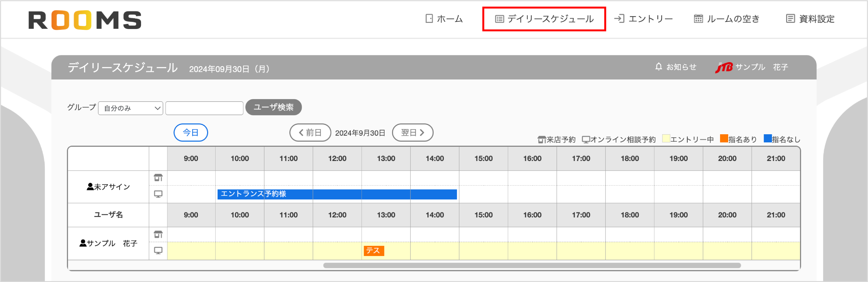Click the 今日 button to return to today
This screenshot has height=282, width=868.
tap(190, 132)
